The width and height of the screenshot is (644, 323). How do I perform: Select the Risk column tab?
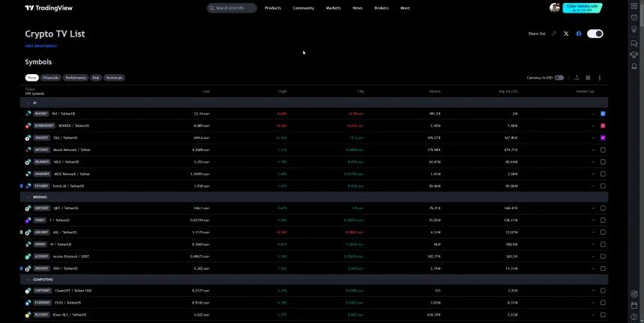(x=96, y=78)
